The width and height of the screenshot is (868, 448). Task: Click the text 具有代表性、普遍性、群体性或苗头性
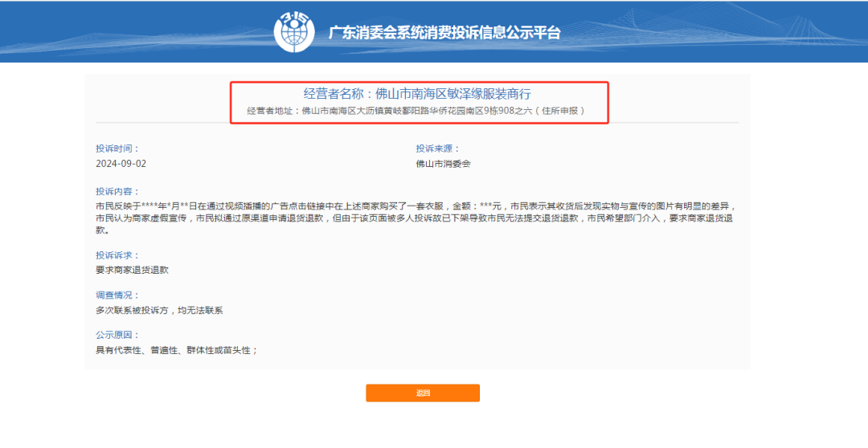pos(175,351)
